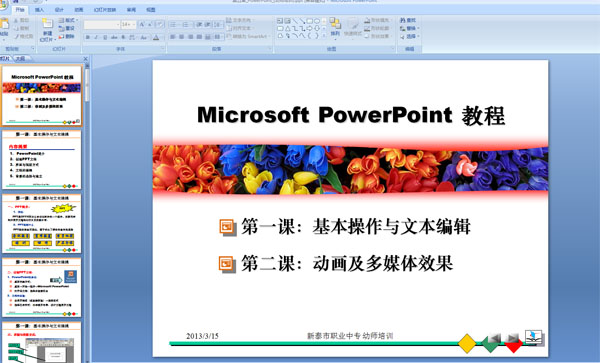Click the New Slide (新建幻灯片) icon

tap(47, 24)
